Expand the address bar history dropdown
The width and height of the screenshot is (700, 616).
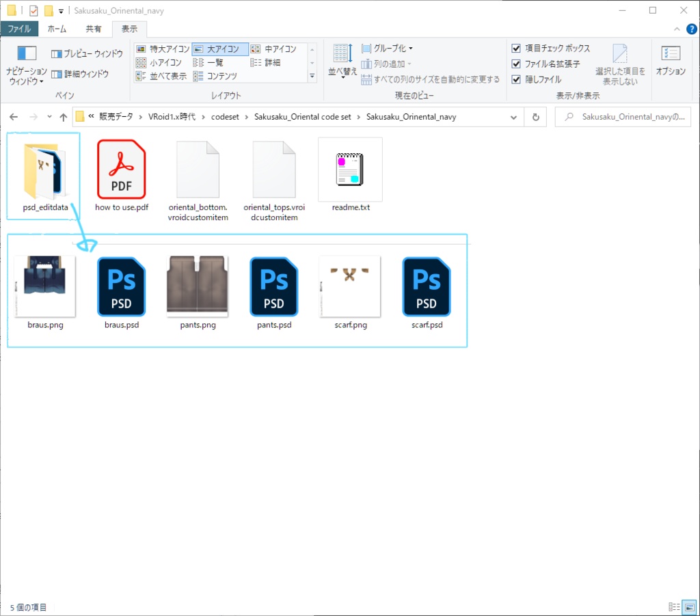(513, 118)
